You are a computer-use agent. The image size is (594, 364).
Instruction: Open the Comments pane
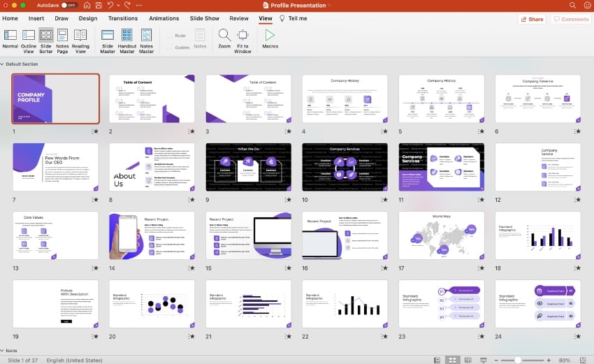571,19
